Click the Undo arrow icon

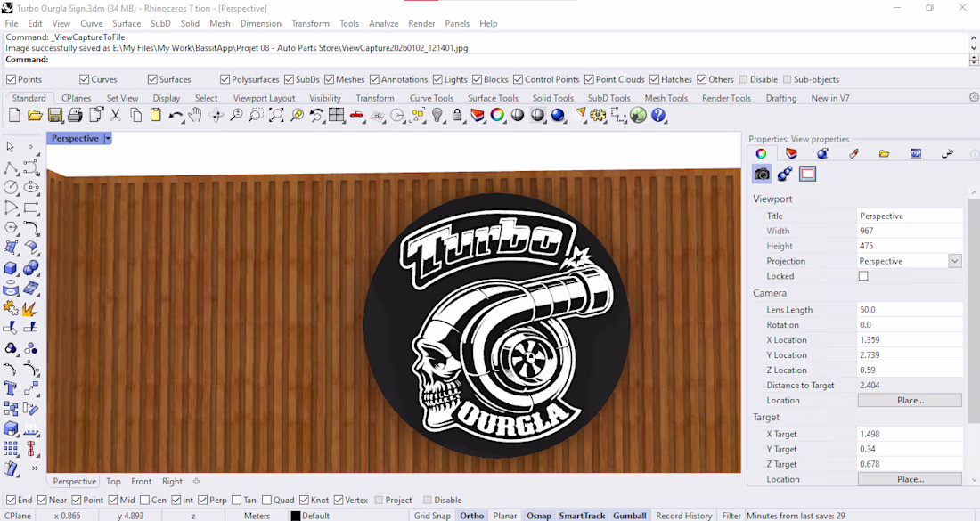click(x=176, y=116)
